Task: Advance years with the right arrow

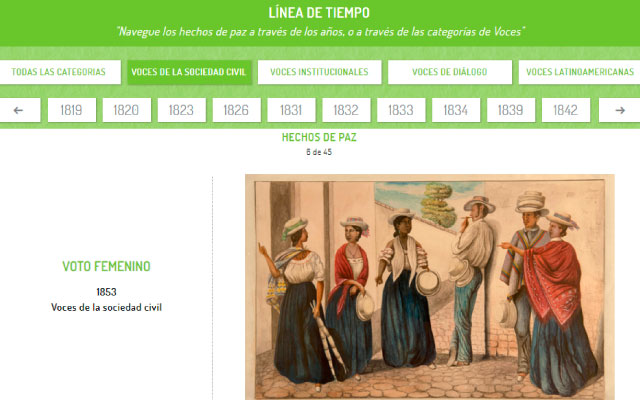Action: click(620, 110)
